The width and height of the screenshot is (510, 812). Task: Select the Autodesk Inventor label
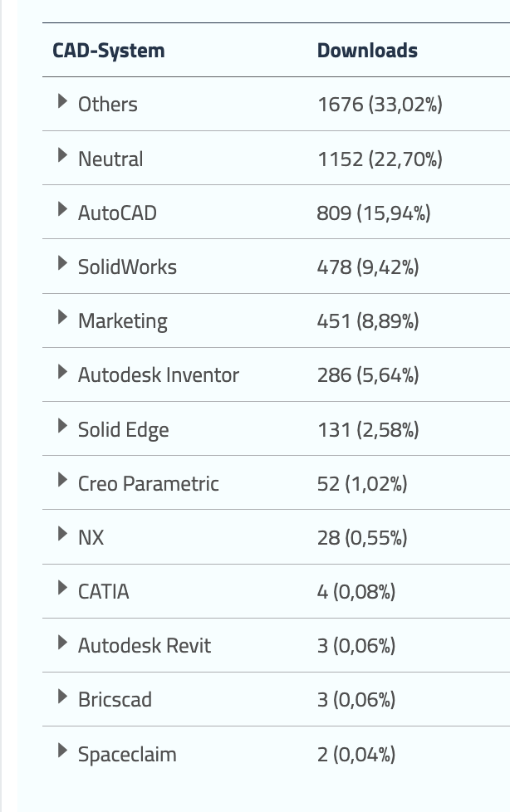[x=159, y=375]
